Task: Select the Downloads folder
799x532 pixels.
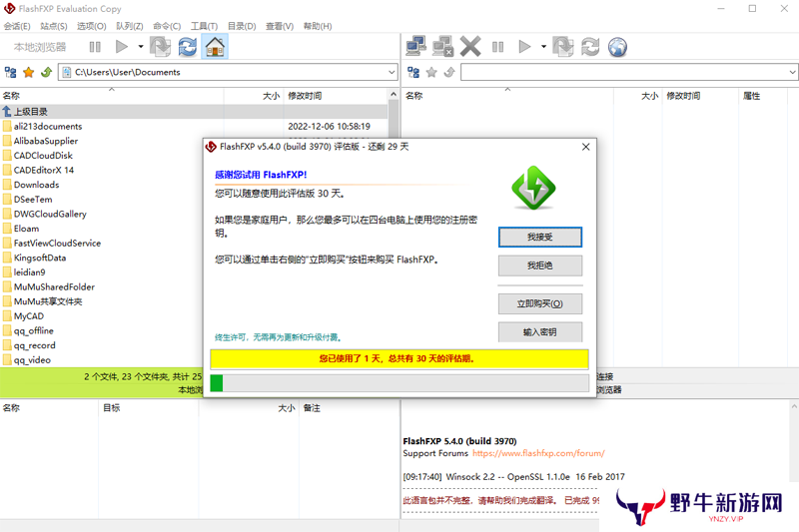Action: pos(36,185)
